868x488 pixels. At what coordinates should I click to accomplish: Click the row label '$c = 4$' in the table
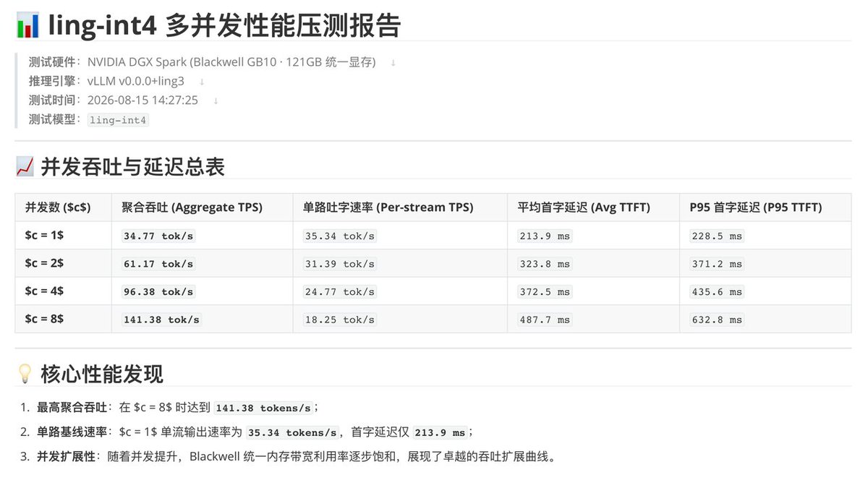[x=44, y=291]
